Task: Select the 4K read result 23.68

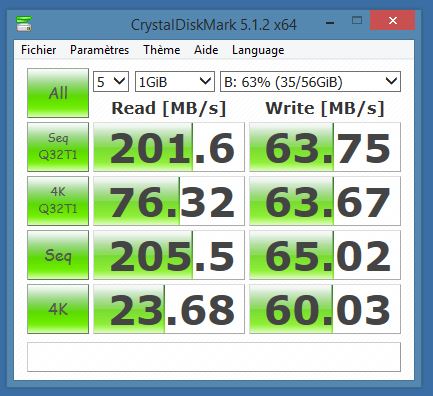Action: pos(169,309)
